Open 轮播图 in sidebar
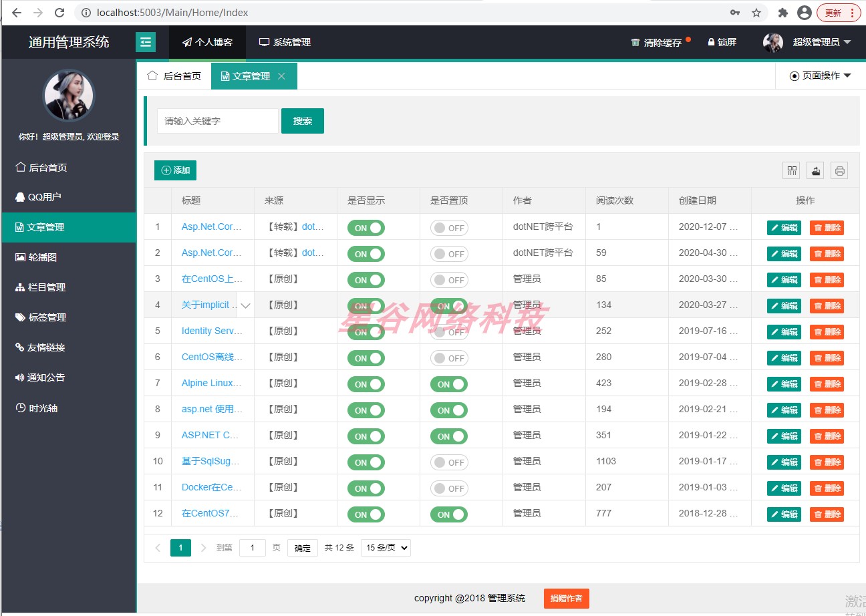The image size is (866, 616). (69, 257)
